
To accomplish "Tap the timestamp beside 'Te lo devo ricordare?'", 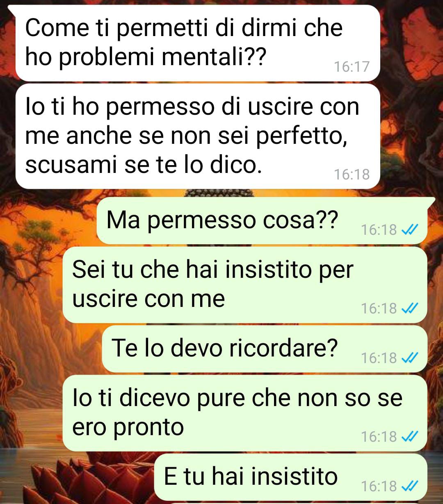I will (x=379, y=358).
